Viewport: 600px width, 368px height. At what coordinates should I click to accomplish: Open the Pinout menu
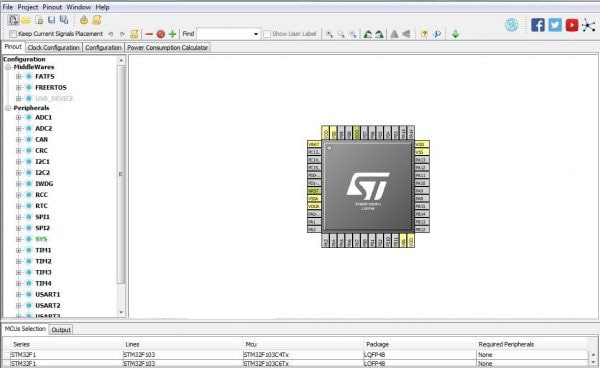click(52, 7)
